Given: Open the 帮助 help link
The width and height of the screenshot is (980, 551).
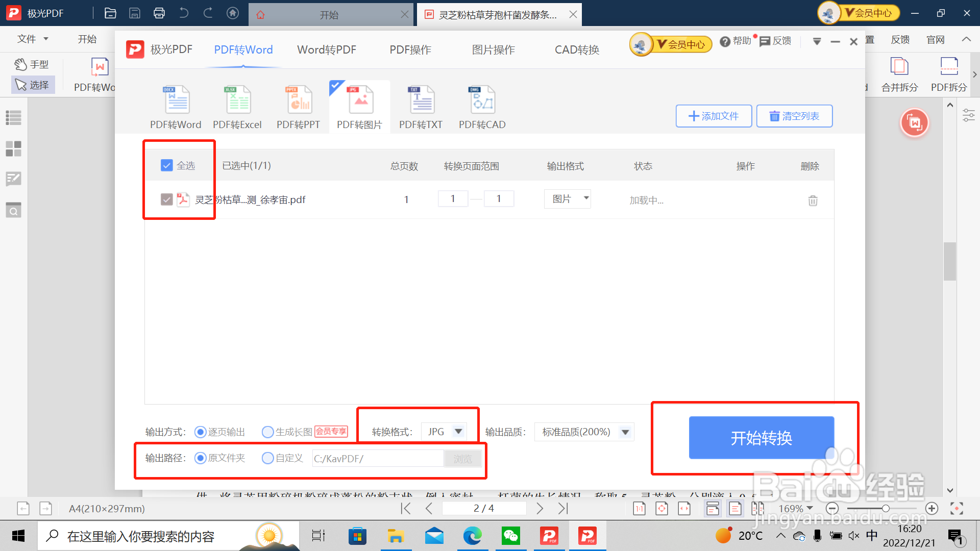Looking at the screenshot, I should (x=736, y=41).
